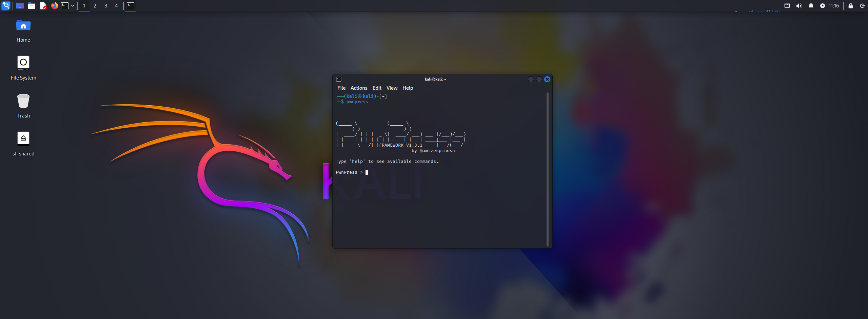
Task: Open the volume control tray icon
Action: tap(799, 6)
